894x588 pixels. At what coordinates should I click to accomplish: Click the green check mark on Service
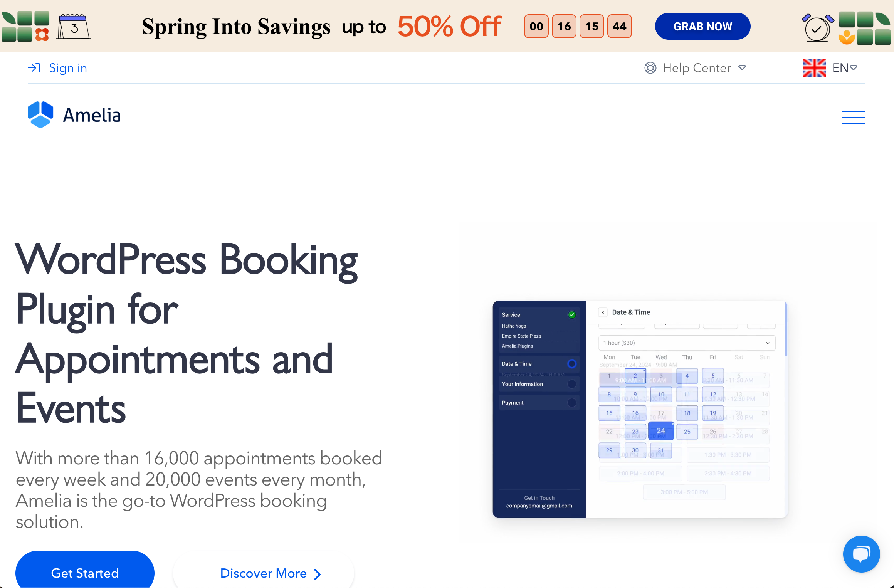click(x=572, y=315)
